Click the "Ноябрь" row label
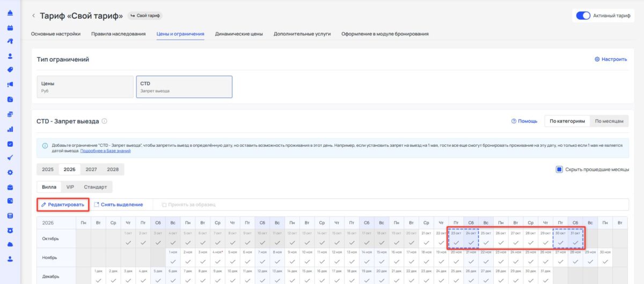Image resolution: width=644 pixels, height=284 pixels. click(56, 257)
